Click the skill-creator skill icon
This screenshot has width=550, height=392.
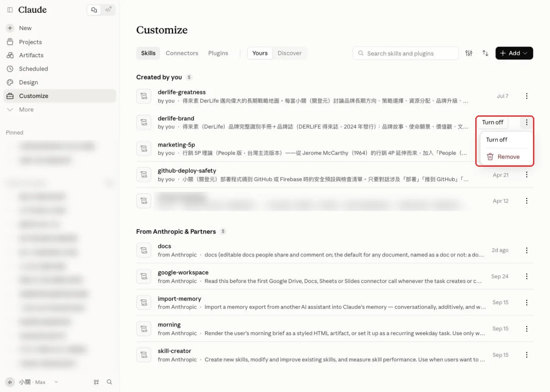(144, 355)
